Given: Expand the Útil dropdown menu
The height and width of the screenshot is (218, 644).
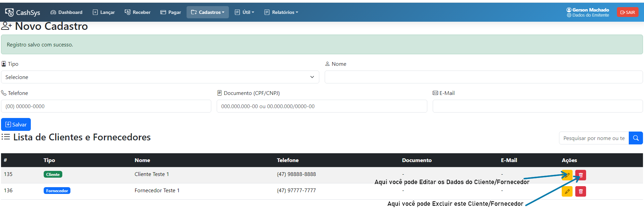Looking at the screenshot, I should click(x=244, y=12).
